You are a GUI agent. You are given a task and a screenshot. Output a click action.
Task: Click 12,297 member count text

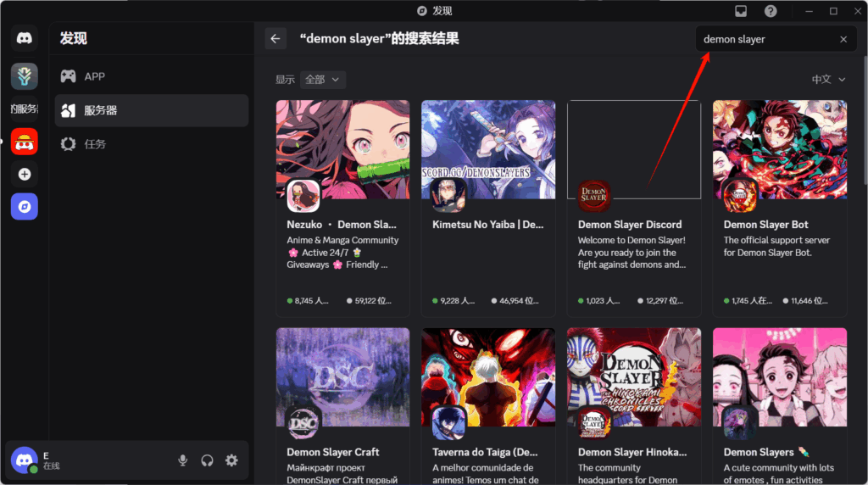pyautogui.click(x=660, y=301)
